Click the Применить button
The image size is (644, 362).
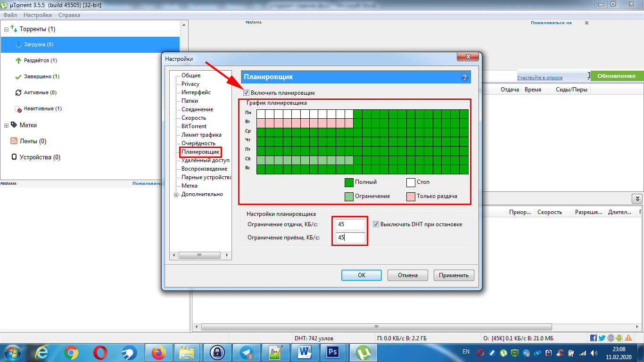(454, 275)
